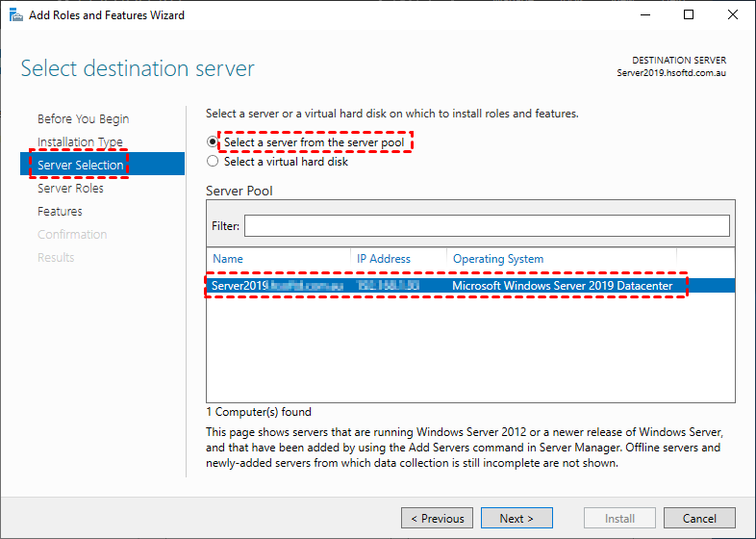Image resolution: width=756 pixels, height=539 pixels.
Task: Click the Filter text box
Action: (x=487, y=225)
